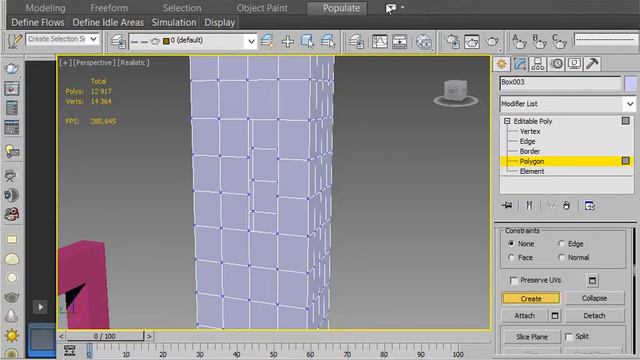The height and width of the screenshot is (360, 640).
Task: Select the Edge constraint radio button
Action: (561, 244)
